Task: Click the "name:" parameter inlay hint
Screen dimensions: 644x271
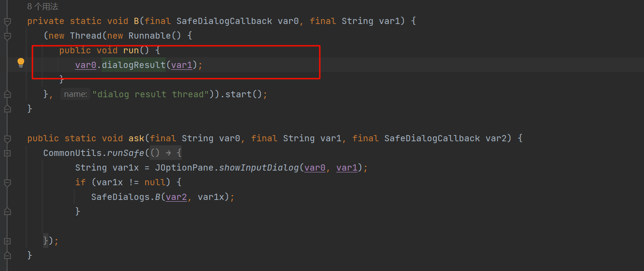Action: (x=75, y=94)
